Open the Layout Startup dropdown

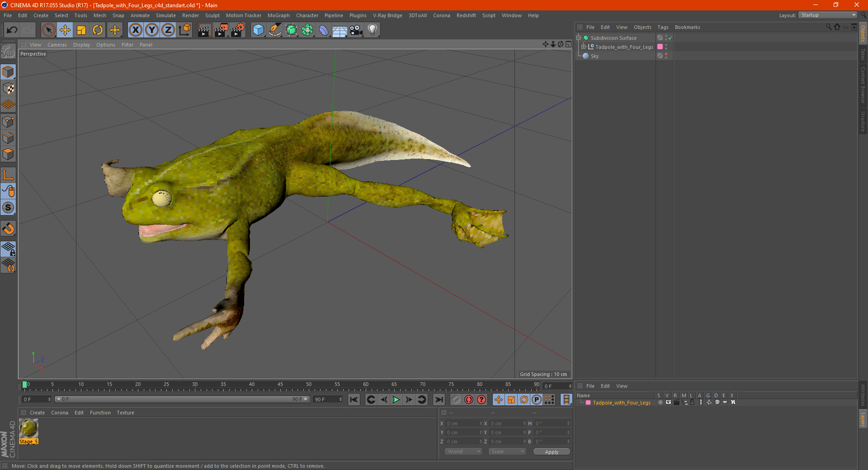click(x=828, y=15)
